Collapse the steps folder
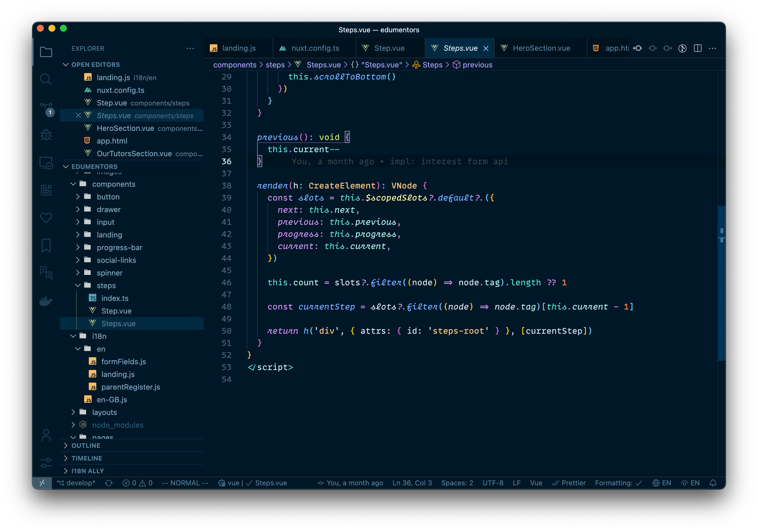 [78, 285]
